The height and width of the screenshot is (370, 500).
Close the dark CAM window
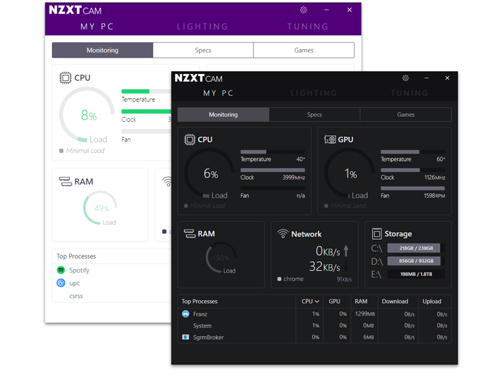pos(447,78)
